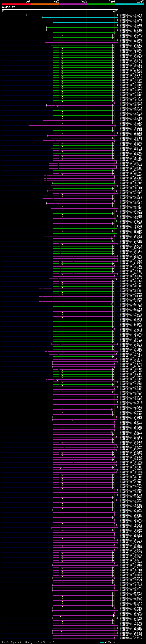Open hit UniRef100_A8IQ53
The width and height of the screenshot is (146, 644).
[x=131, y=17]
